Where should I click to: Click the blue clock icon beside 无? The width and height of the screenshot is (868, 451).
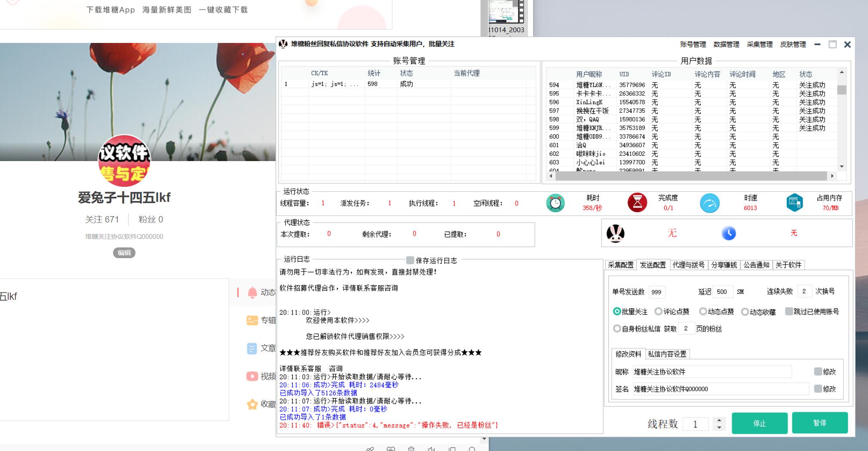(728, 233)
